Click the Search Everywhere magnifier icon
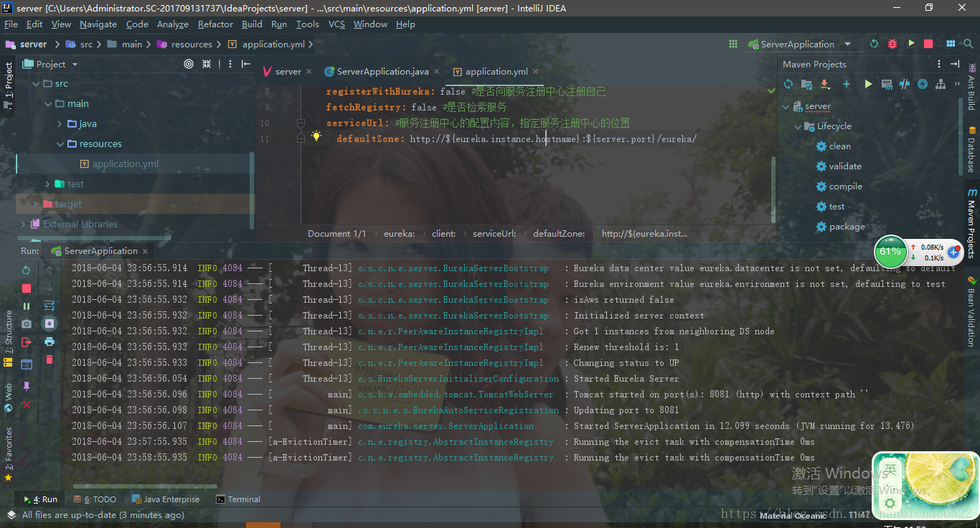The width and height of the screenshot is (980, 528). (969, 44)
